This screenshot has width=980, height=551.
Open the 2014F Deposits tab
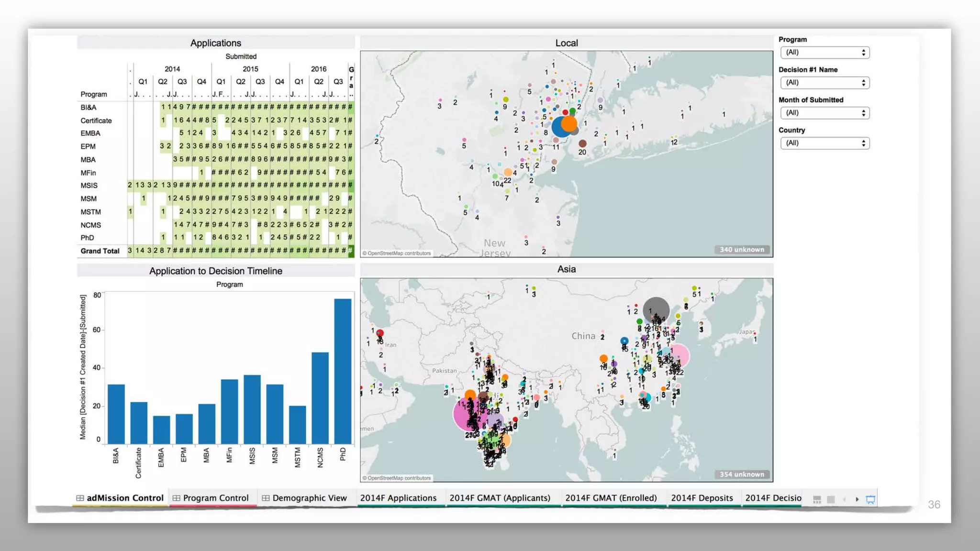702,498
